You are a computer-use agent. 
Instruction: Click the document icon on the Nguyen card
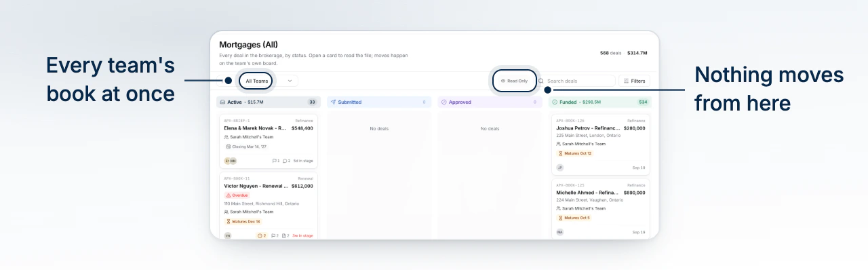point(283,235)
